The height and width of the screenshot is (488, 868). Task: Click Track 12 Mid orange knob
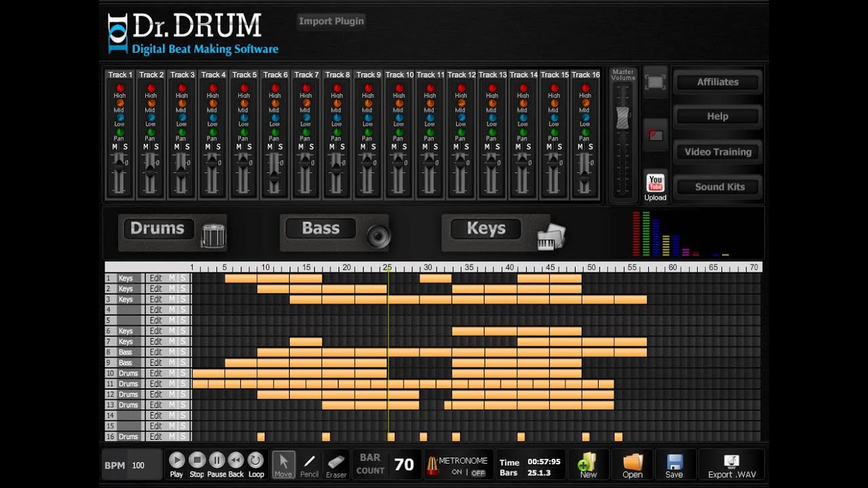(x=461, y=103)
